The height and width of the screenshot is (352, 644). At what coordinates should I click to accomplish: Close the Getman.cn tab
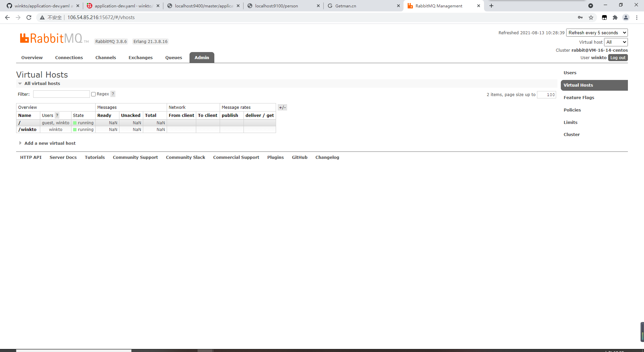[398, 6]
